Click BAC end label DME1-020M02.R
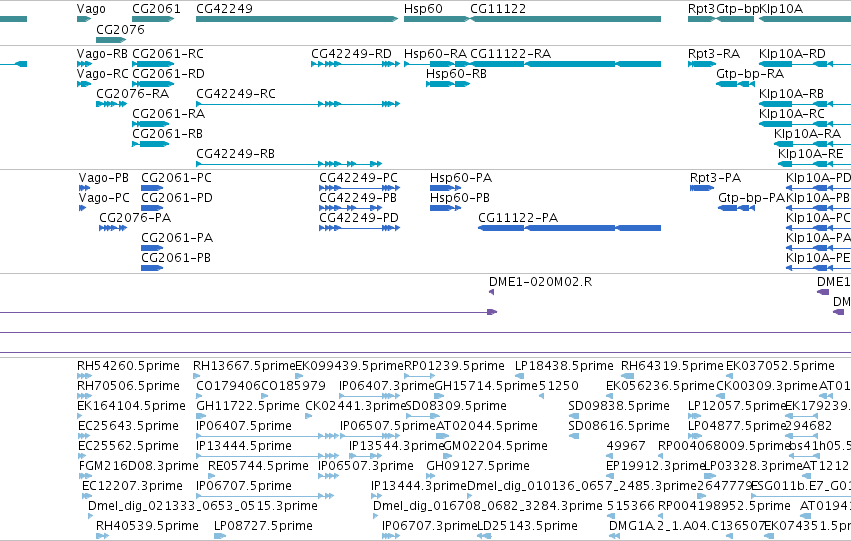Screen dimensions: 851x541 [541, 282]
